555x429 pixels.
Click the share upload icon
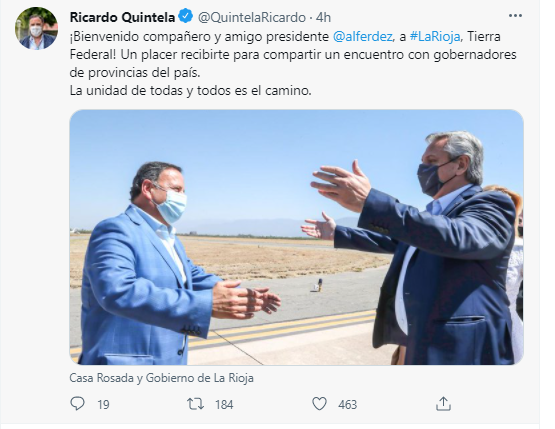(443, 404)
